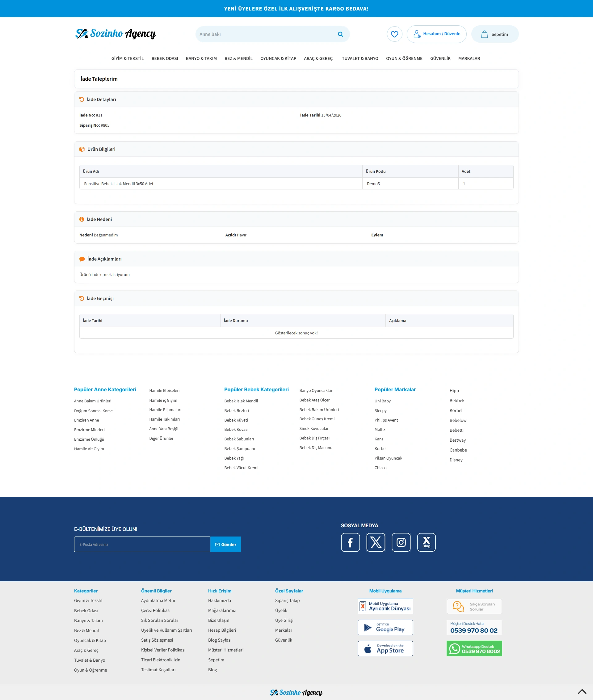The height and width of the screenshot is (700, 593).
Task: Open the GİYİM & TEKSTİL menu
Action: click(x=128, y=58)
